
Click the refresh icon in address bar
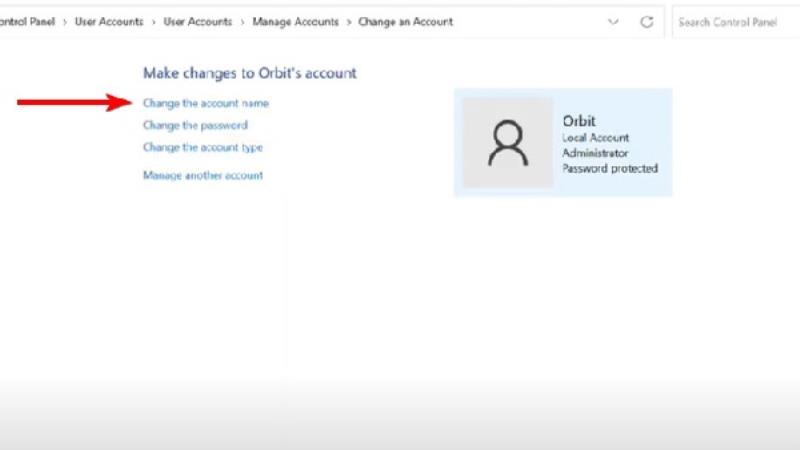[x=646, y=22]
